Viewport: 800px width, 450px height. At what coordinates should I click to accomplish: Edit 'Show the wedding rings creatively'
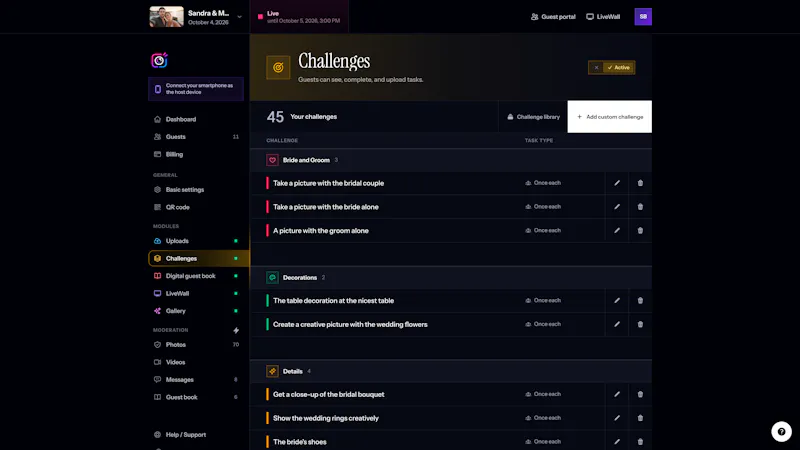(617, 418)
